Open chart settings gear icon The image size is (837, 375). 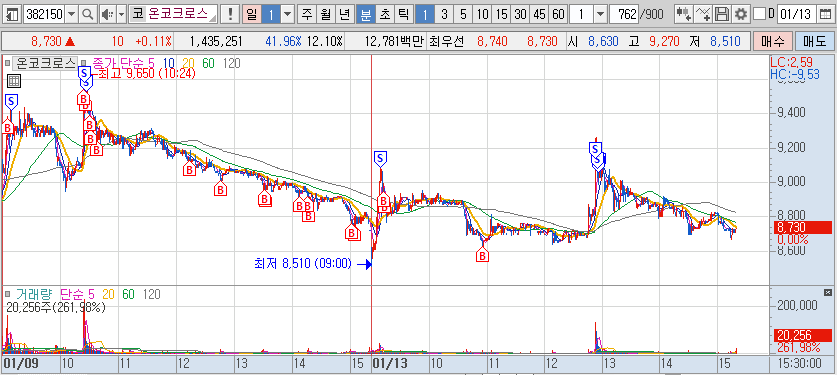[741, 14]
